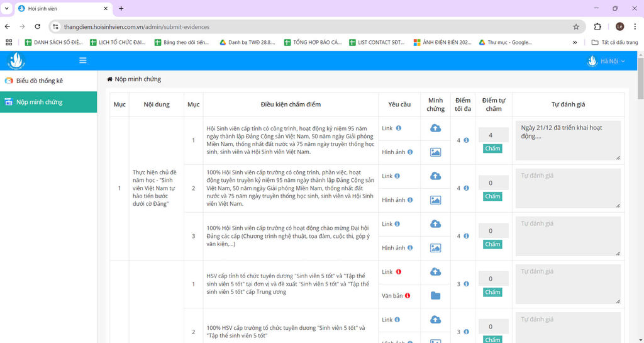Click the hamburger menu icon in blue header
This screenshot has width=644, height=343.
point(83,60)
